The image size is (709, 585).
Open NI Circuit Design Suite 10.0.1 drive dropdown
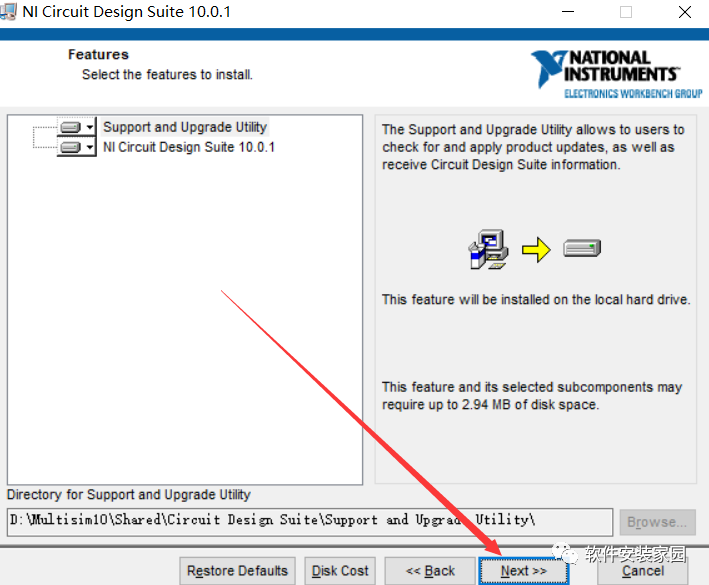coord(76,147)
